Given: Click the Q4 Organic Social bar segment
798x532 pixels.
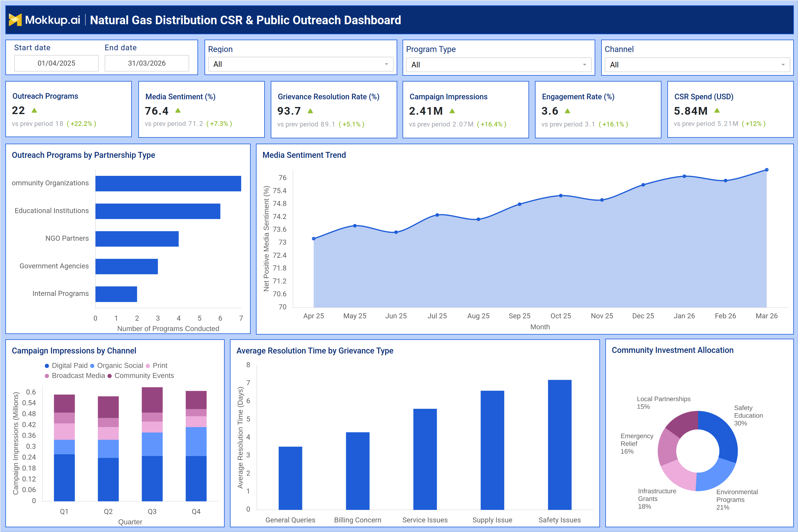Looking at the screenshot, I should coord(196,441).
